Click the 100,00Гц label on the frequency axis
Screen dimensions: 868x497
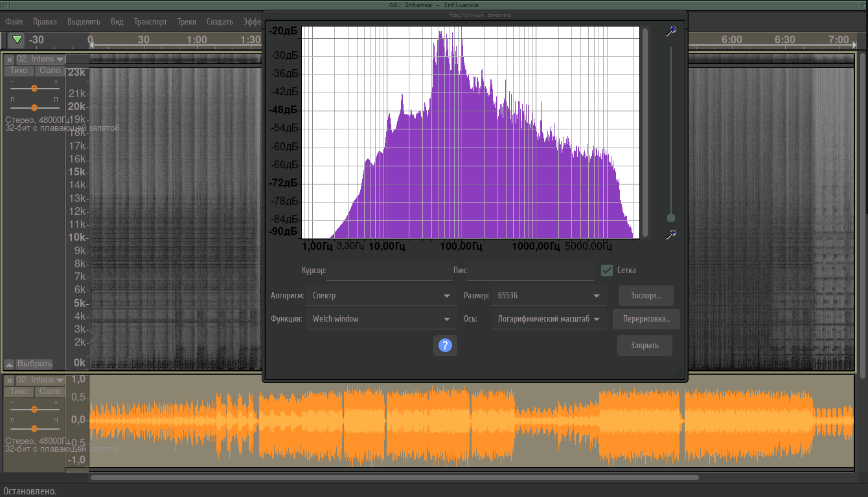[x=461, y=246]
